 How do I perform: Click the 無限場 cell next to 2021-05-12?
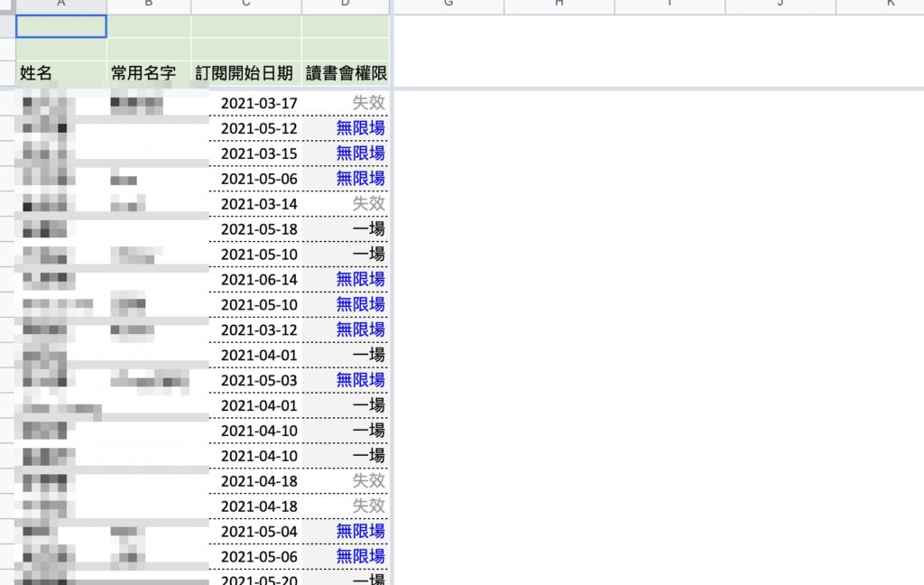[360, 128]
